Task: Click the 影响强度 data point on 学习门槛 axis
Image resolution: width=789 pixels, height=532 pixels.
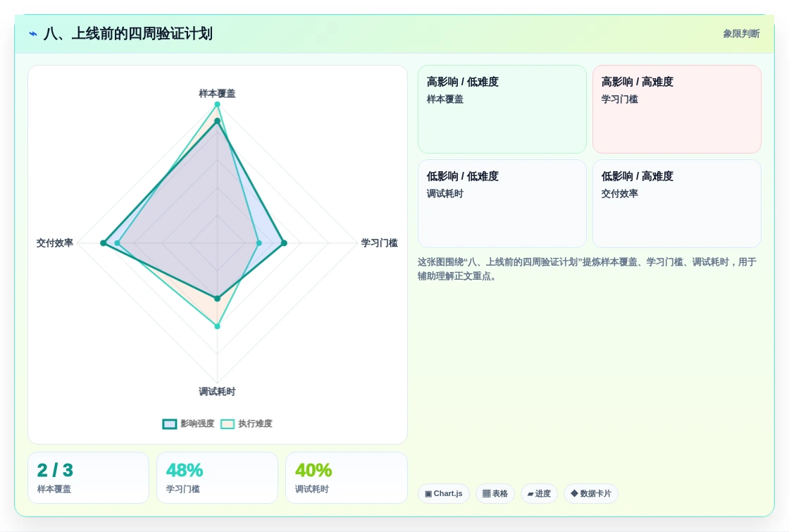Action: (284, 243)
